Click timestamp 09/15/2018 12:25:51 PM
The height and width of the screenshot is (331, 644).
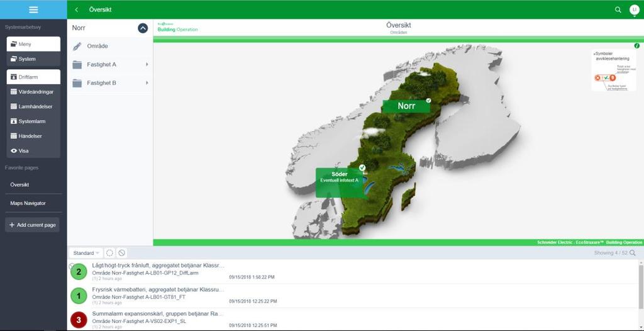click(x=253, y=325)
